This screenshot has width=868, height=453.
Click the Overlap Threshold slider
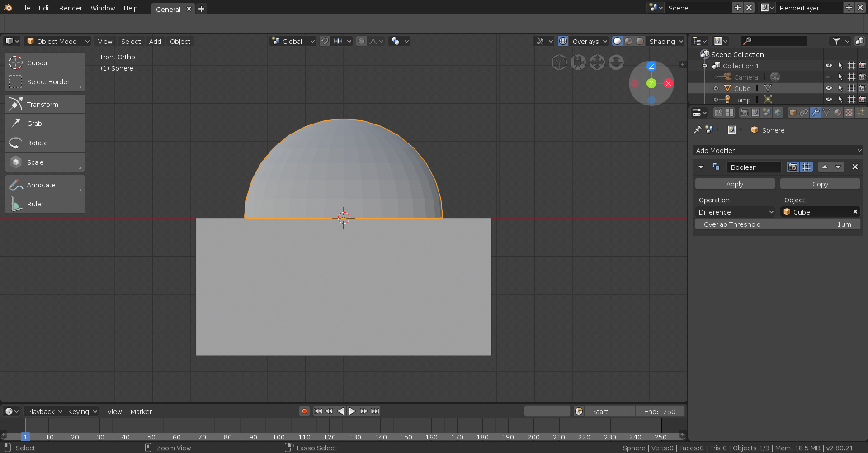point(777,224)
